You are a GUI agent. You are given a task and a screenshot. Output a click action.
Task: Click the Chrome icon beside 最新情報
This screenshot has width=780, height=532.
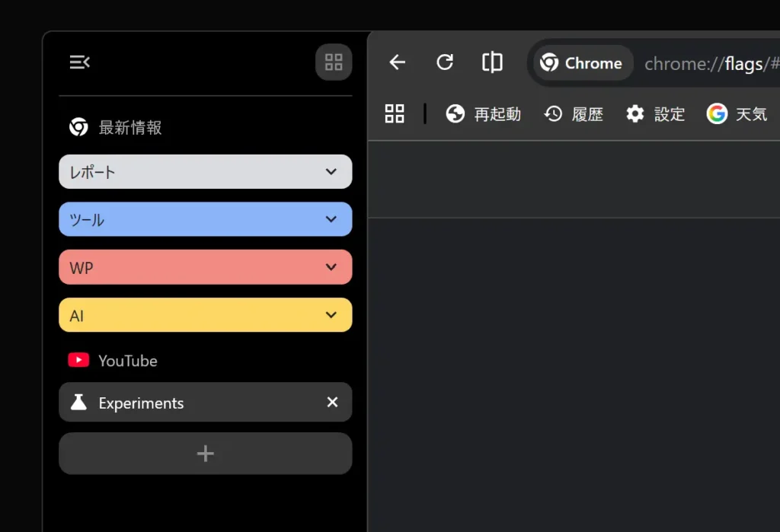coord(78,127)
